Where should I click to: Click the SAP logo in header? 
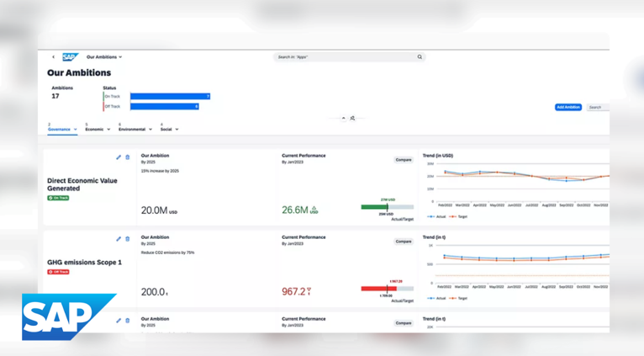tap(70, 57)
